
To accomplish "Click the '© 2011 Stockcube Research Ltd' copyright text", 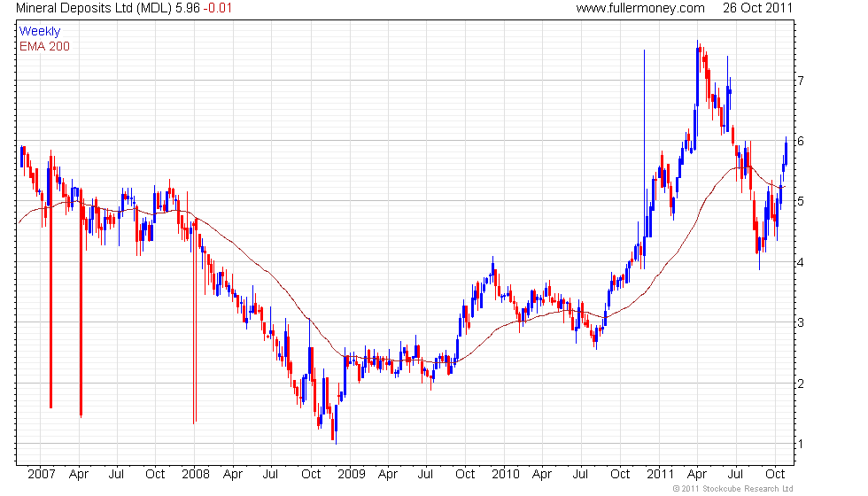I will tap(732, 489).
